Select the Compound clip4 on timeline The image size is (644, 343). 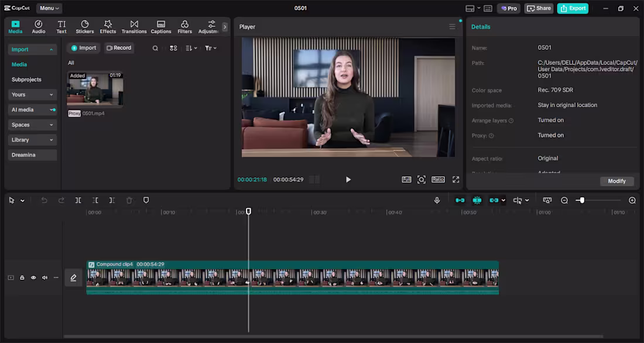click(292, 277)
